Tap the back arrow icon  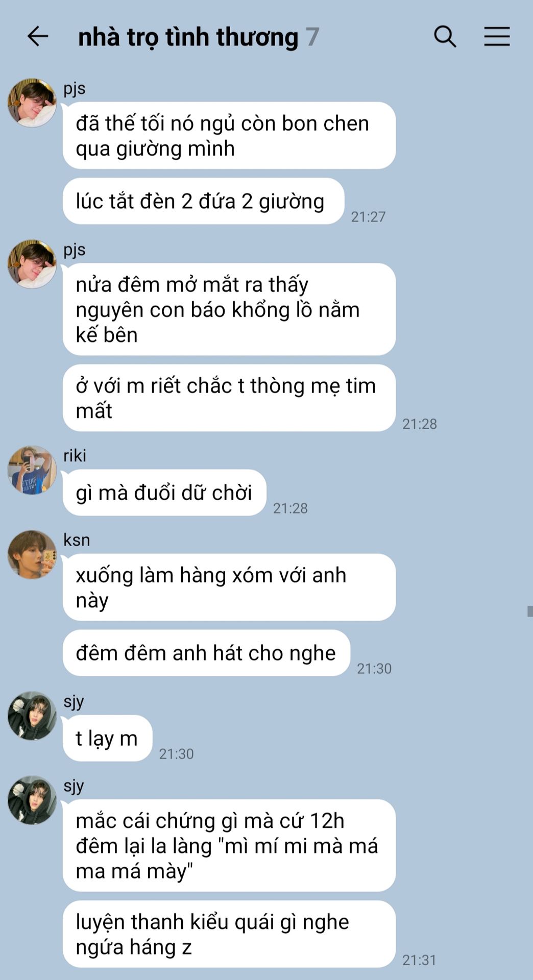[38, 37]
